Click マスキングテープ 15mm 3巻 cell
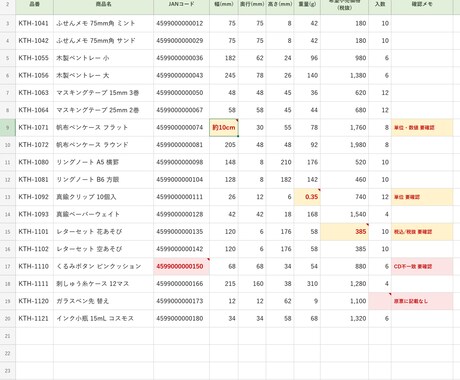The height and width of the screenshot is (380, 460). click(103, 93)
